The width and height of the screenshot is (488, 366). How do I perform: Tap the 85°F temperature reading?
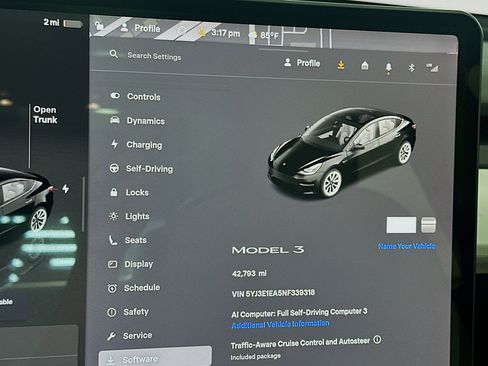coord(269,35)
